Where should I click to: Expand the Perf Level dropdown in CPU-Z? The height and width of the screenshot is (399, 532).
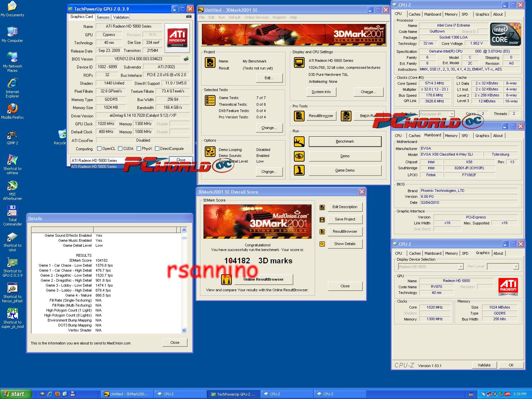[516, 267]
